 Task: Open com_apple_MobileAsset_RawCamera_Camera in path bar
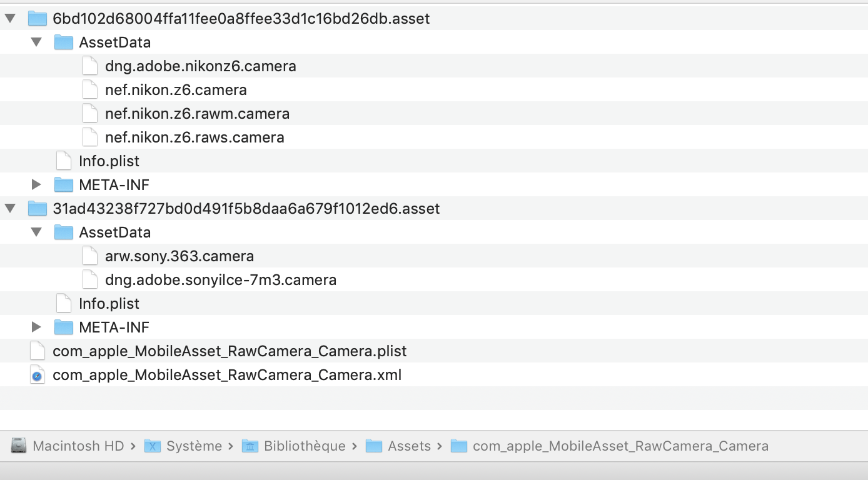tap(620, 446)
